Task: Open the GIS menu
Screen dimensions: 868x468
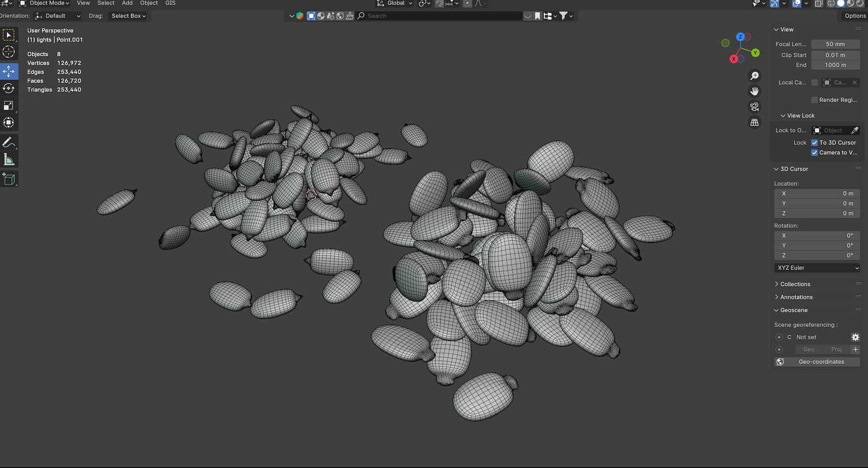Action: pyautogui.click(x=170, y=3)
